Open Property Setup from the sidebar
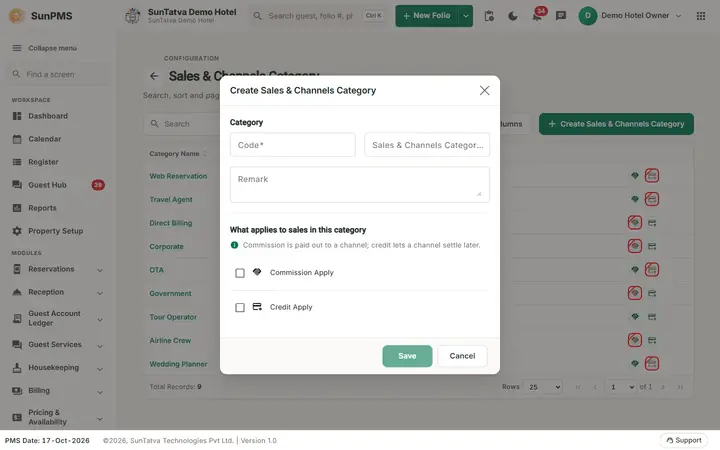720x450 pixels. [x=58, y=231]
